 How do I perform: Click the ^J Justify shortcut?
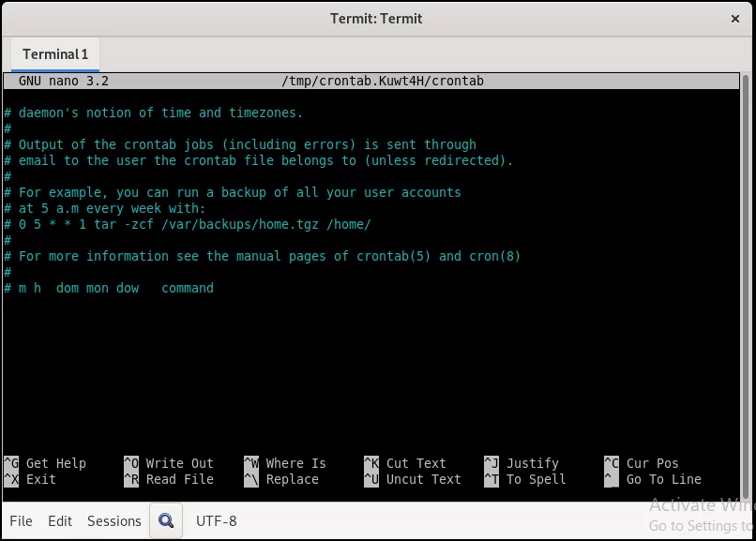pyautogui.click(x=522, y=463)
